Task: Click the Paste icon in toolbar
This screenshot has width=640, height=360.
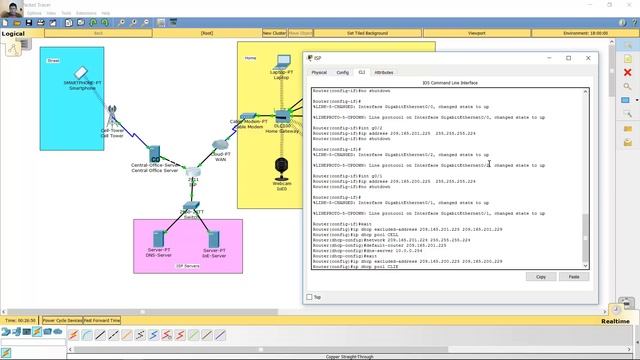Action: point(81,22)
